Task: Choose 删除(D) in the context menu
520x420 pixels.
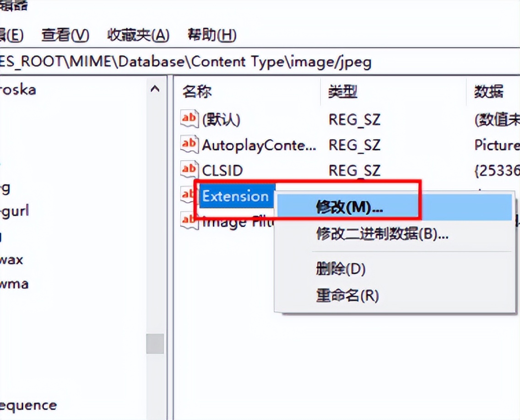Action: point(341,269)
